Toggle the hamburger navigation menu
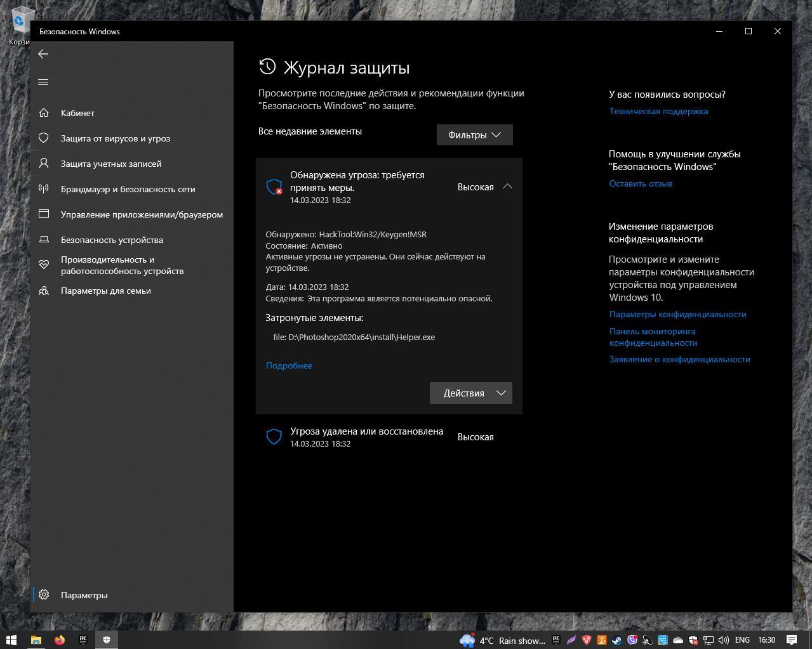Screen dimensions: 812x649 point(43,82)
